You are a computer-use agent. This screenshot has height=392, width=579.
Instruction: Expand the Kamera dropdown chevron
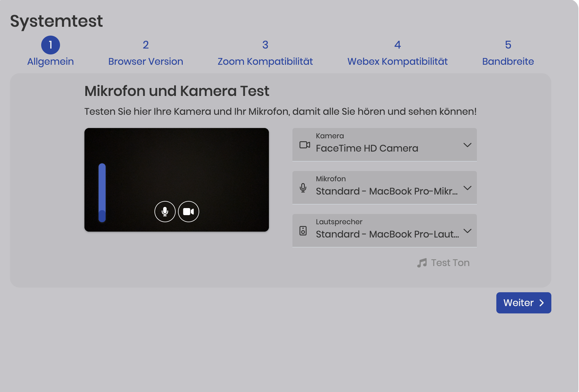[467, 145]
